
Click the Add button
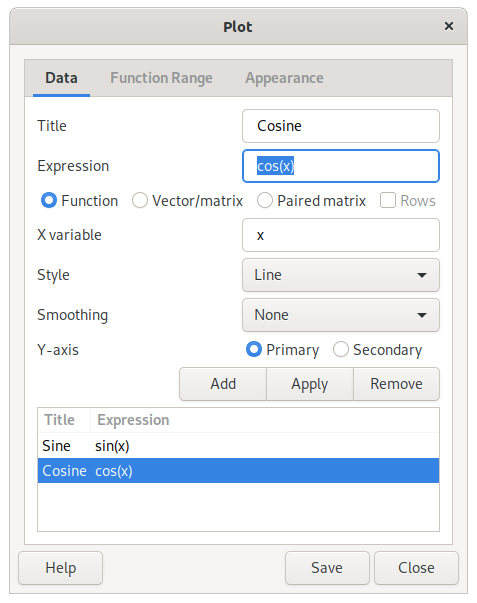click(x=223, y=384)
